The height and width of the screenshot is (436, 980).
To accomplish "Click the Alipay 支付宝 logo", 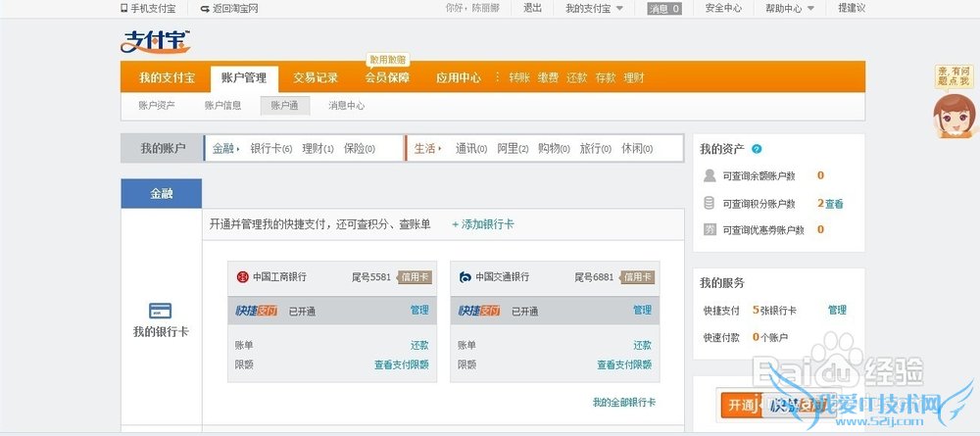I will 155,41.
